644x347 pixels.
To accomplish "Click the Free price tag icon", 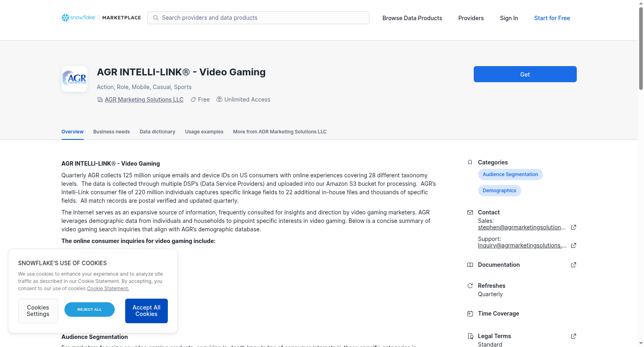I will tap(193, 100).
